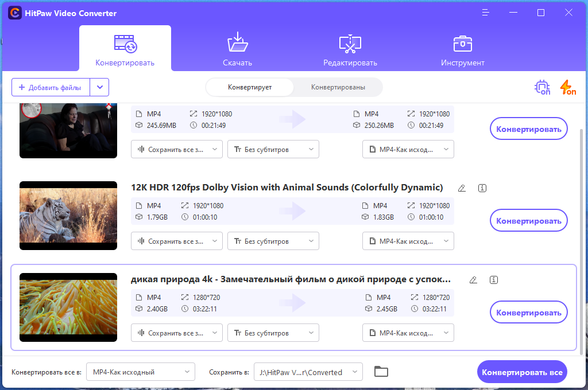The image size is (588, 390).
Task: Toggle hardware acceleration chip icon
Action: click(x=542, y=87)
